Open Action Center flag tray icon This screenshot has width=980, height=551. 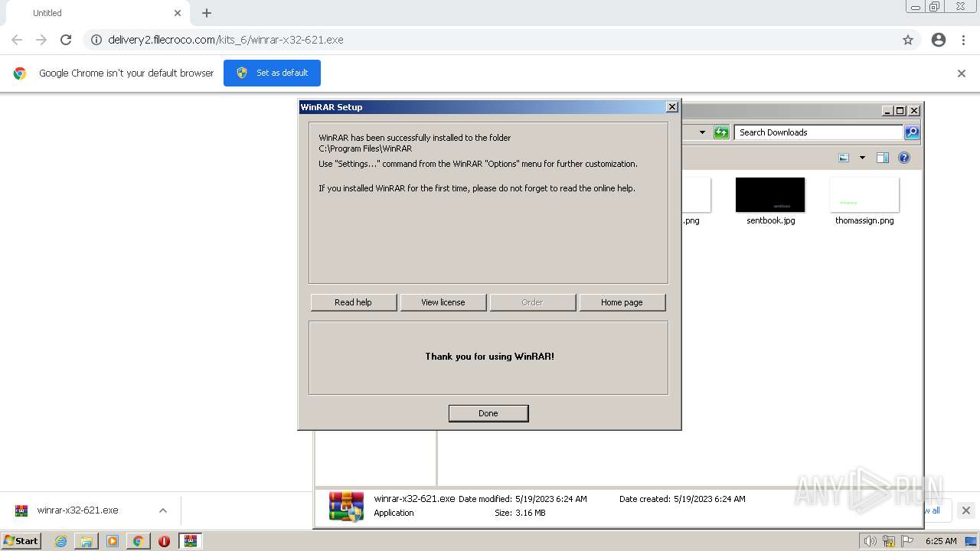907,541
